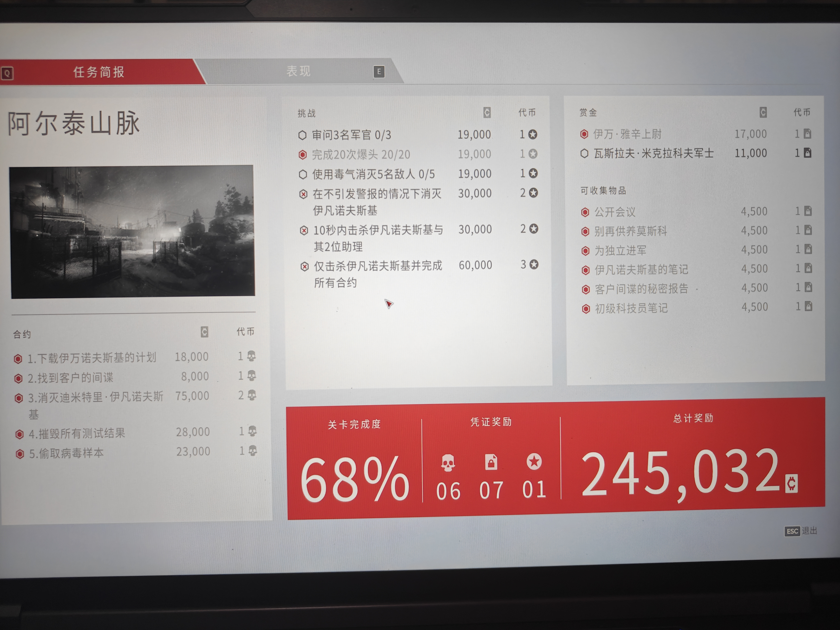Screen dimensions: 840x630
Task: Click the star token icon in 凭证奖励
Action: point(534,461)
